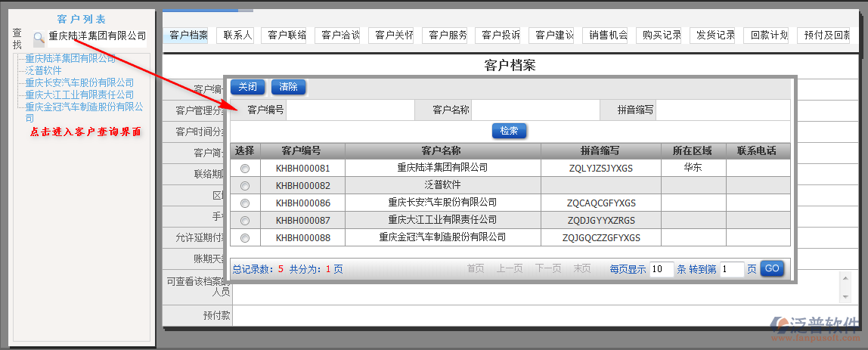Open 泛普软件 in the customer list tree
This screenshot has width=868, height=350.
[44, 70]
